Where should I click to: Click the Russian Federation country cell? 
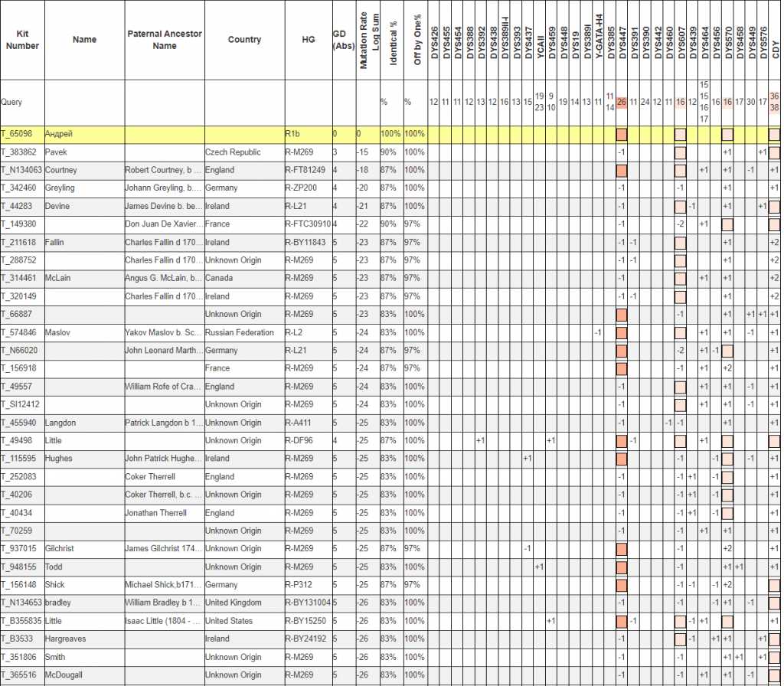tap(240, 332)
